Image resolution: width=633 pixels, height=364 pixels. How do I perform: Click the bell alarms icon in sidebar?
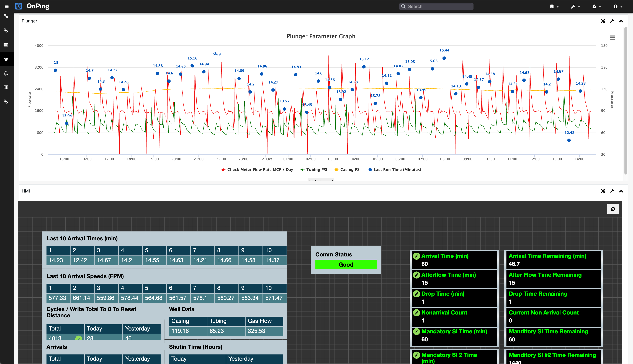click(x=6, y=74)
